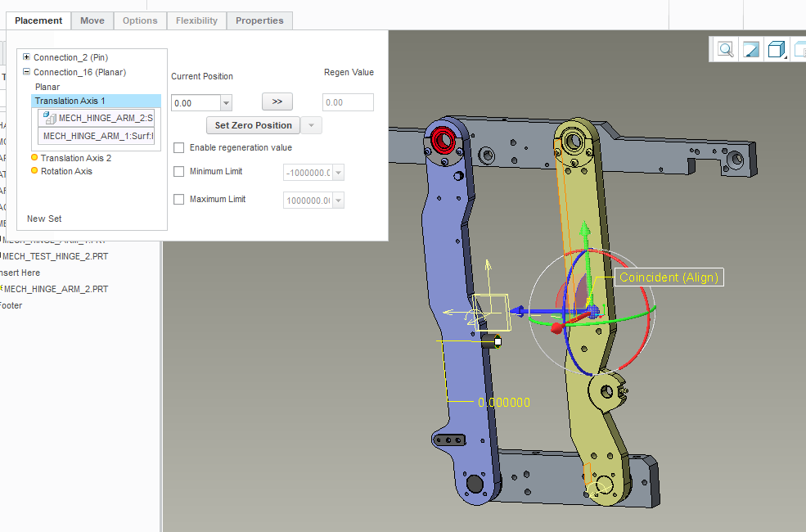Image resolution: width=806 pixels, height=532 pixels.
Task: Click yellow status dot beside Rotation Axis
Action: pyautogui.click(x=34, y=171)
